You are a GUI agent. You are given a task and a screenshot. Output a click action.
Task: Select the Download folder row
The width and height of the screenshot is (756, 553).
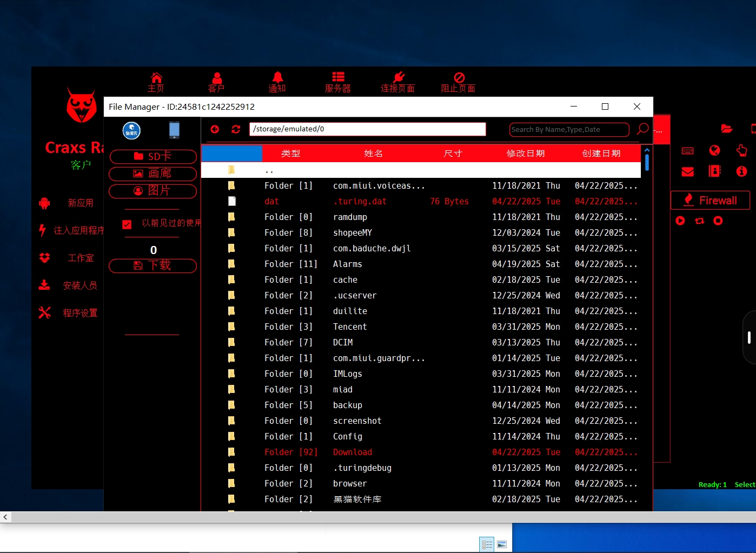coord(421,452)
